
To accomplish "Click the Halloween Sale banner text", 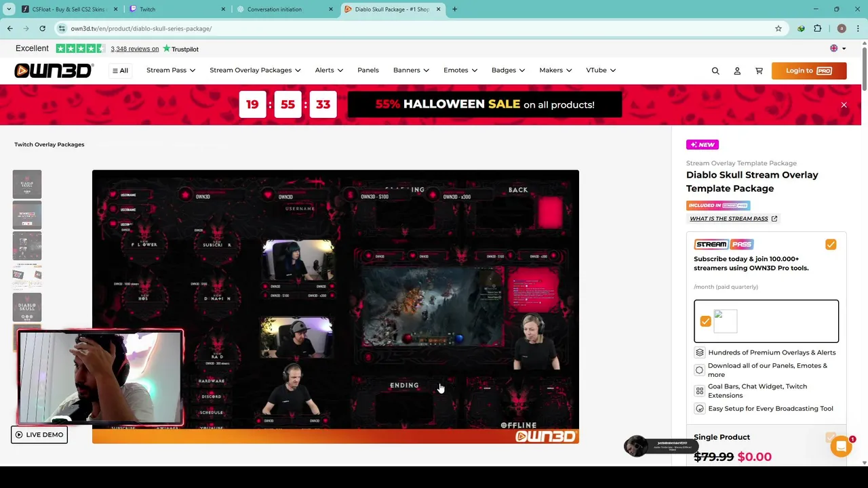I will tap(485, 104).
